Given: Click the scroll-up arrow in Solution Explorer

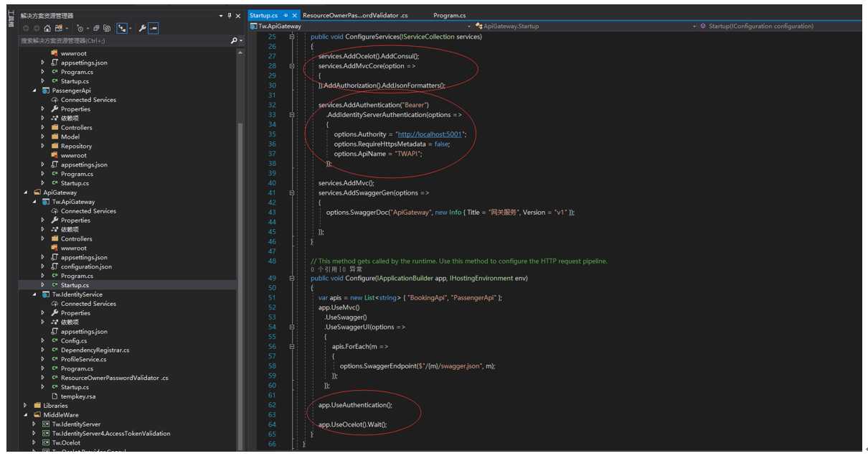Looking at the screenshot, I should coord(241,52).
